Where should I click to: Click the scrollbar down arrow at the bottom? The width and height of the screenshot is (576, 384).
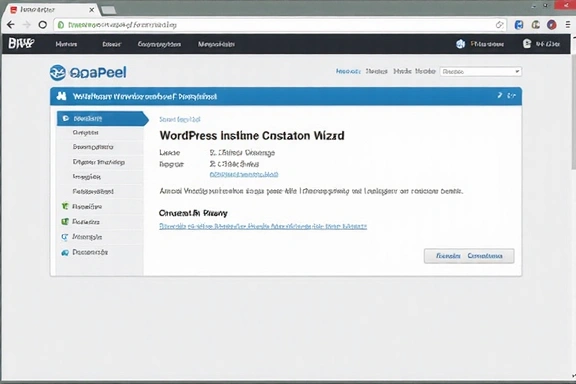574,376
